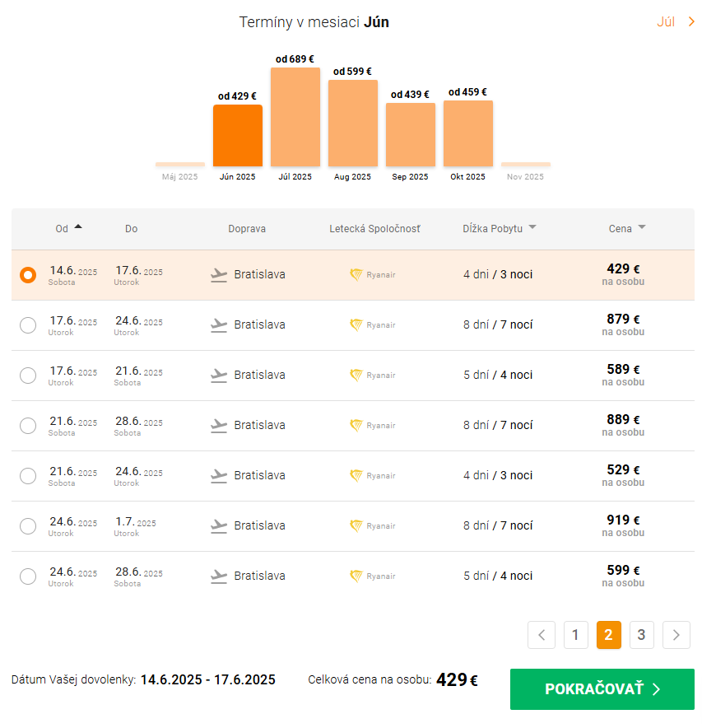Click the next page arrow in pagination
This screenshot has width=702, height=728.
point(676,635)
